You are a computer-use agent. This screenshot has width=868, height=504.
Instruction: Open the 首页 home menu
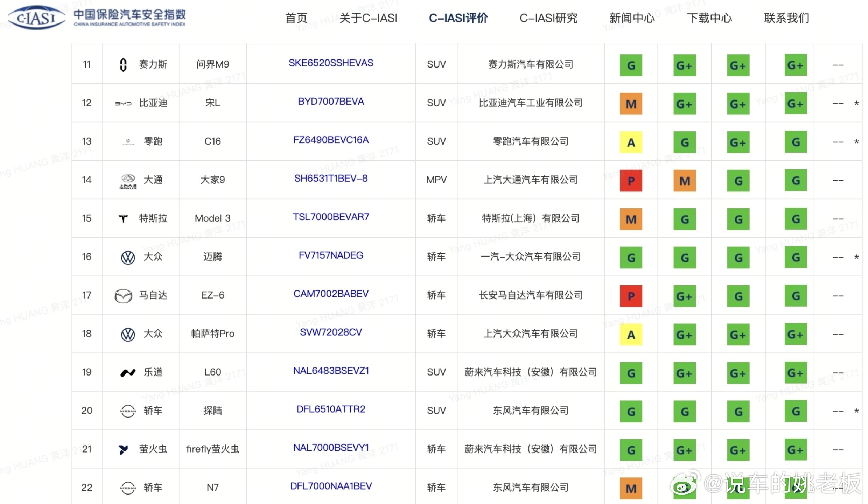point(296,18)
